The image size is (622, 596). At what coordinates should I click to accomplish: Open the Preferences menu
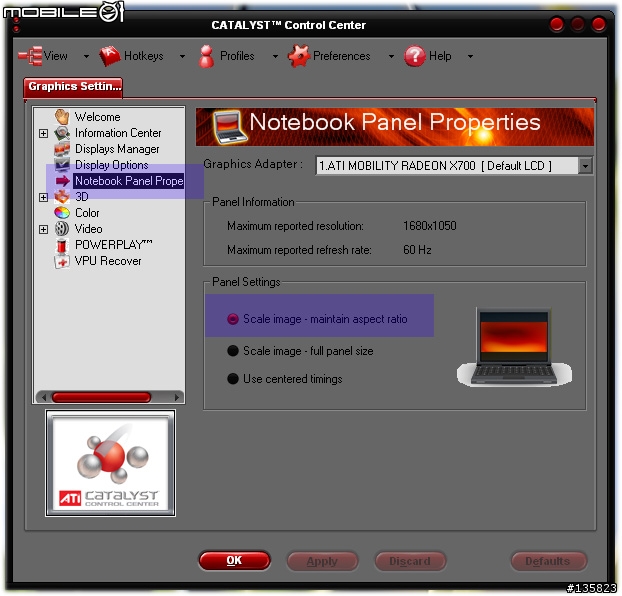pyautogui.click(x=342, y=56)
